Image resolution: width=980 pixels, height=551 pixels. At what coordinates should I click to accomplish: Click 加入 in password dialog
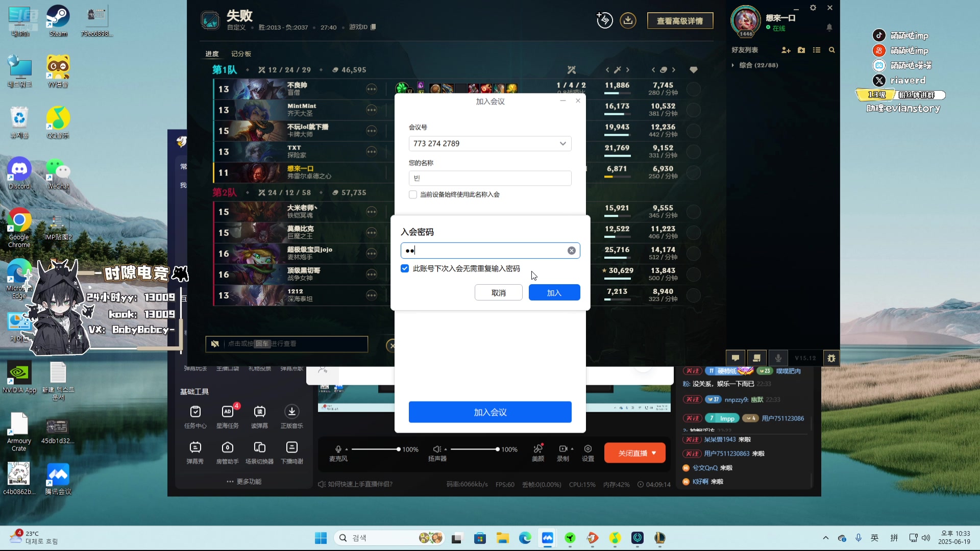click(x=554, y=293)
